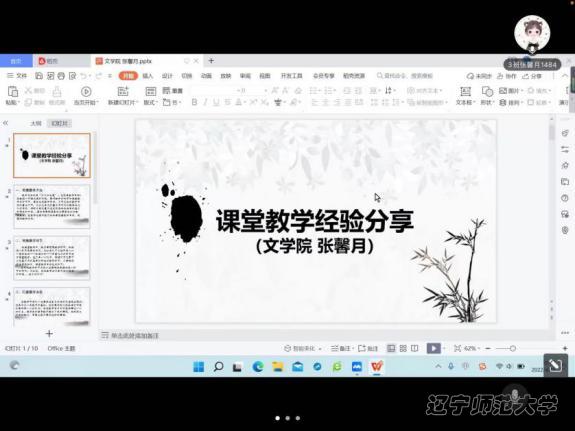The image size is (575, 431).
Task: Open the Insert (插入) ribbon tab
Action: click(x=147, y=76)
